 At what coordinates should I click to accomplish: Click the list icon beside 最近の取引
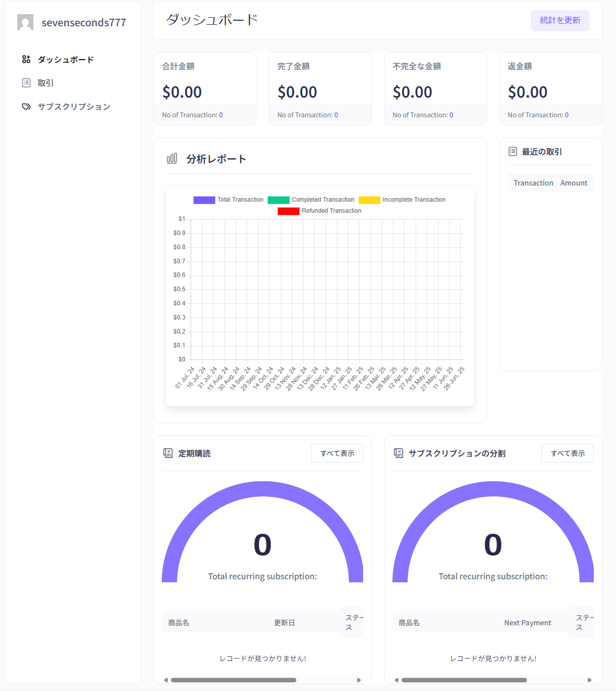pos(513,152)
